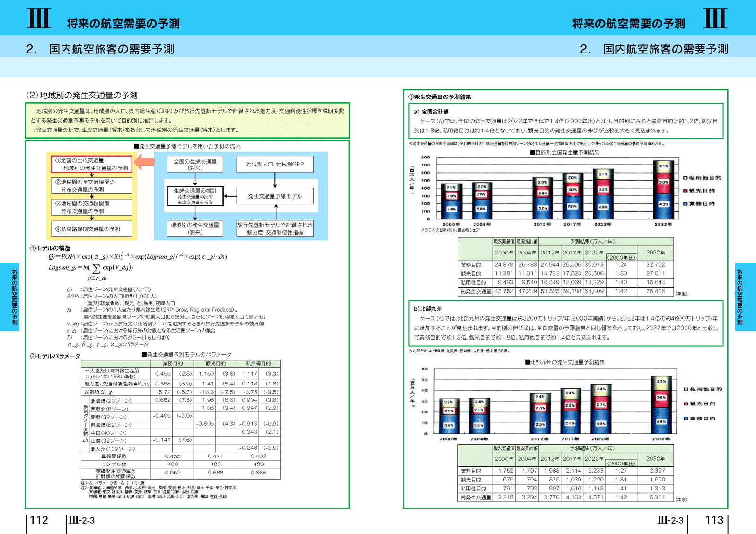Click 私用他目的 legend swatch in national chart

(x=685, y=178)
